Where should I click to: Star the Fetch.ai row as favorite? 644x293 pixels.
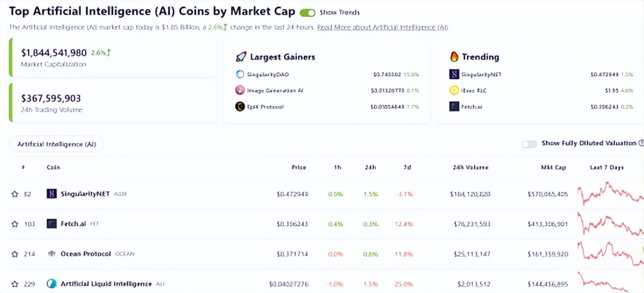click(15, 224)
